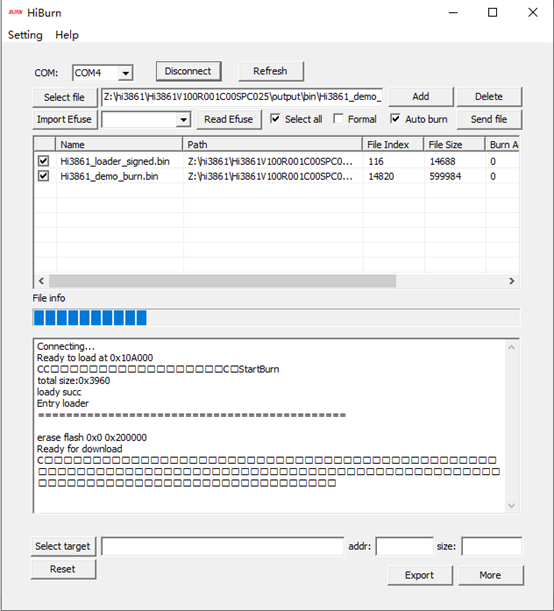Click the HiBurn app icon in title bar

point(15,12)
